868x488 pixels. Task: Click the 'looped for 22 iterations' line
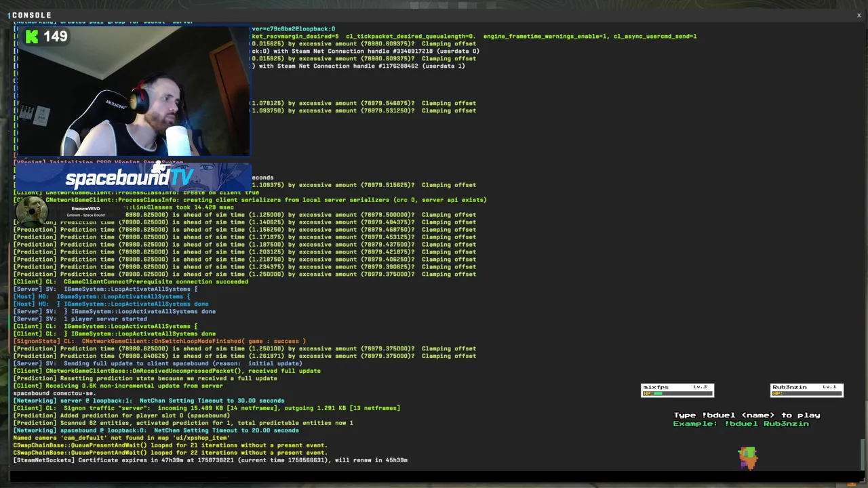coord(170,453)
